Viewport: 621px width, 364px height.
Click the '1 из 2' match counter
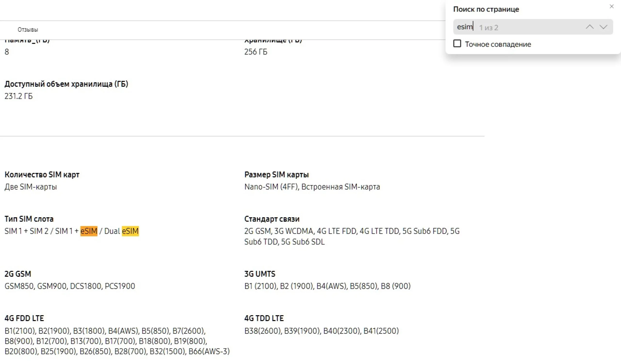488,28
